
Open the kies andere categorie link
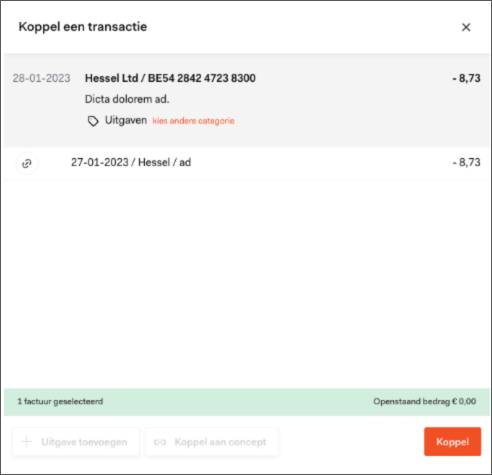tap(193, 121)
